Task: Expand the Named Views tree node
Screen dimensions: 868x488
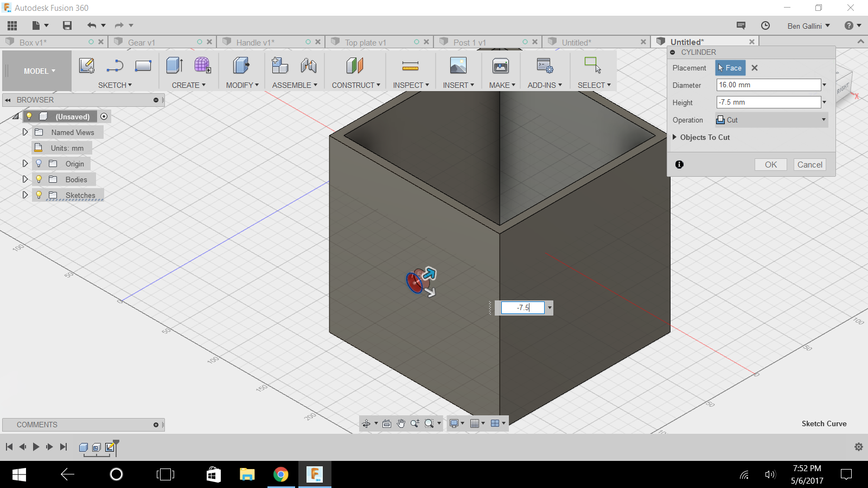Action: [25, 132]
